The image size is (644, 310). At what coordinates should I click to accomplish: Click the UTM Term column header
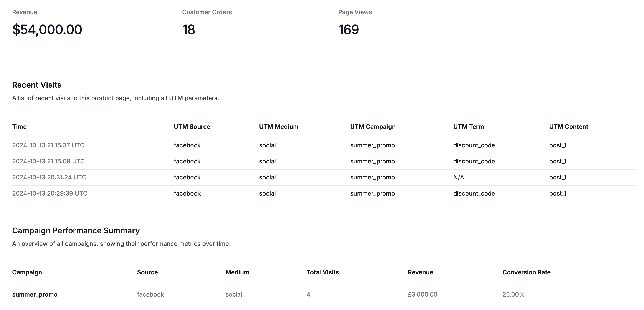coord(469,127)
